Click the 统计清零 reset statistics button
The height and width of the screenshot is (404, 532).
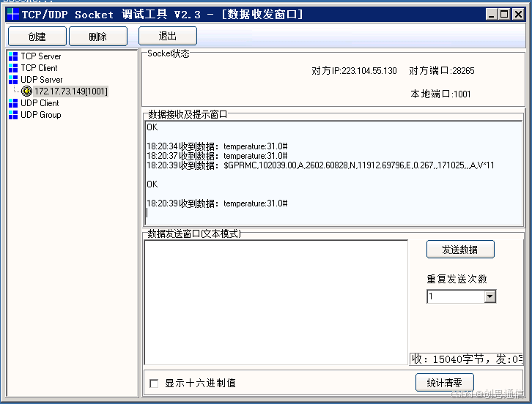point(445,383)
